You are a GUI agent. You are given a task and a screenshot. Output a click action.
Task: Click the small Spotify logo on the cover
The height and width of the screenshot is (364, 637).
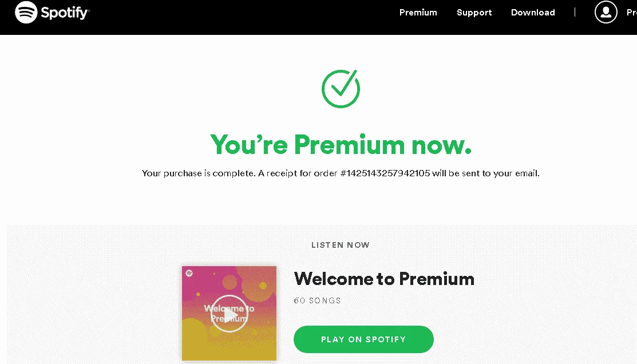pyautogui.click(x=189, y=273)
